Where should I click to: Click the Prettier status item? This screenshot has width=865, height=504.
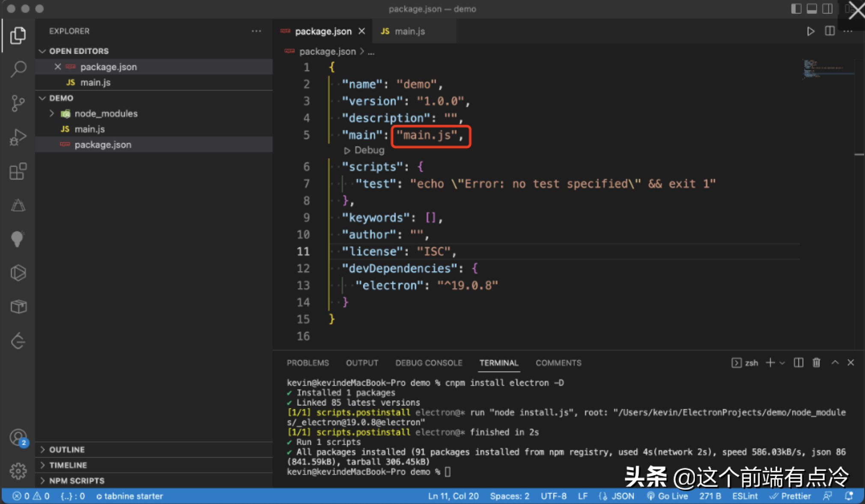coord(790,496)
